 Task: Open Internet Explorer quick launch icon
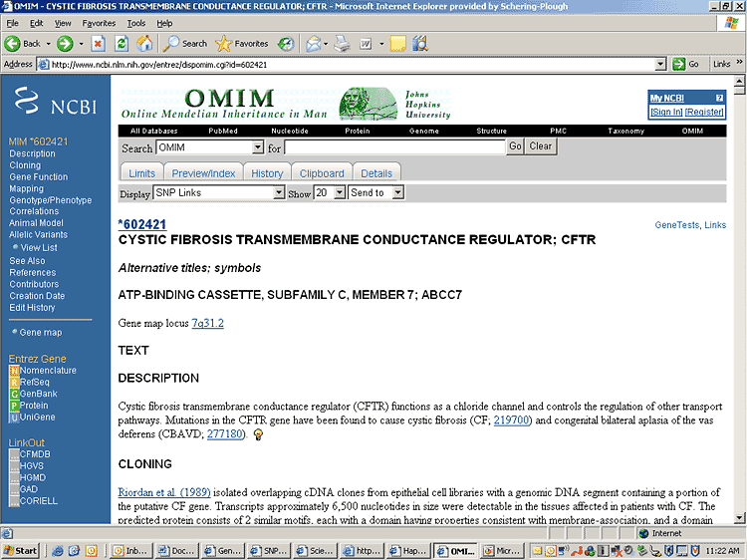tap(57, 551)
